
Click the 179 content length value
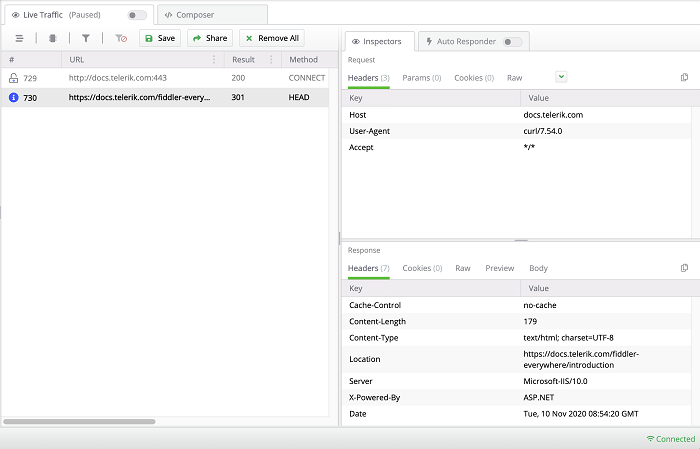[530, 321]
